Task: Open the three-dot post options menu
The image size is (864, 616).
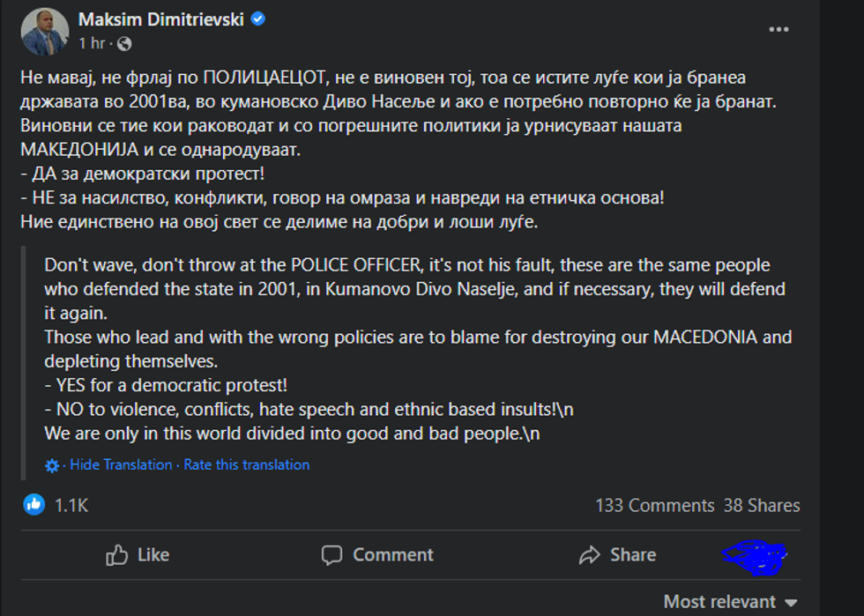Action: [778, 29]
